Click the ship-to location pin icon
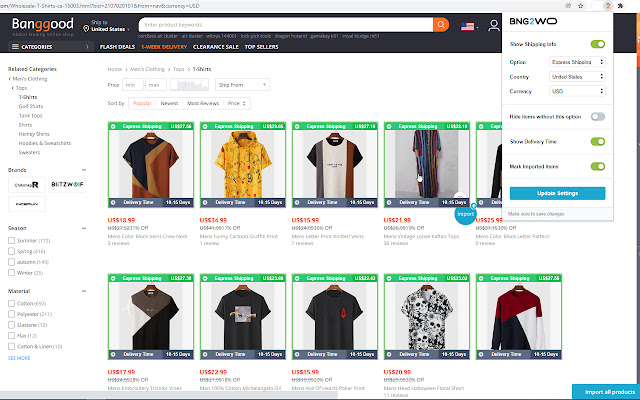640x400 pixels. tap(86, 29)
